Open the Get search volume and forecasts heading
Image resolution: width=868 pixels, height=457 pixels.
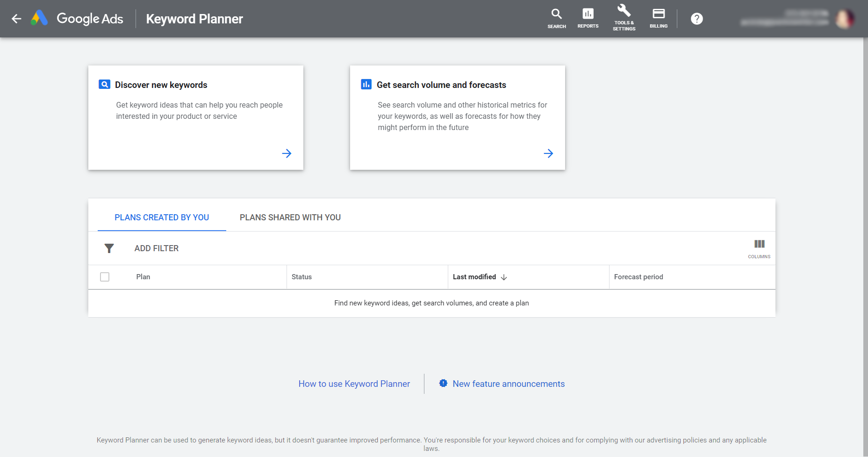[x=441, y=85]
